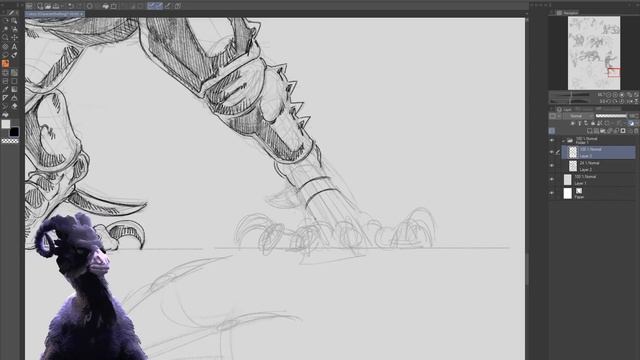Click the canvas vertical scrollbar
This screenshot has width=640, height=360.
click(527, 269)
